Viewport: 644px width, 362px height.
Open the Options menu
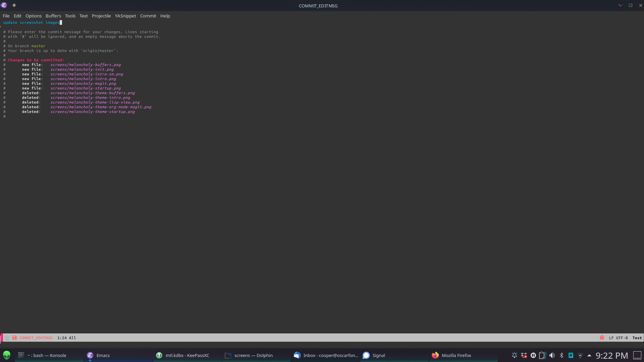[34, 16]
